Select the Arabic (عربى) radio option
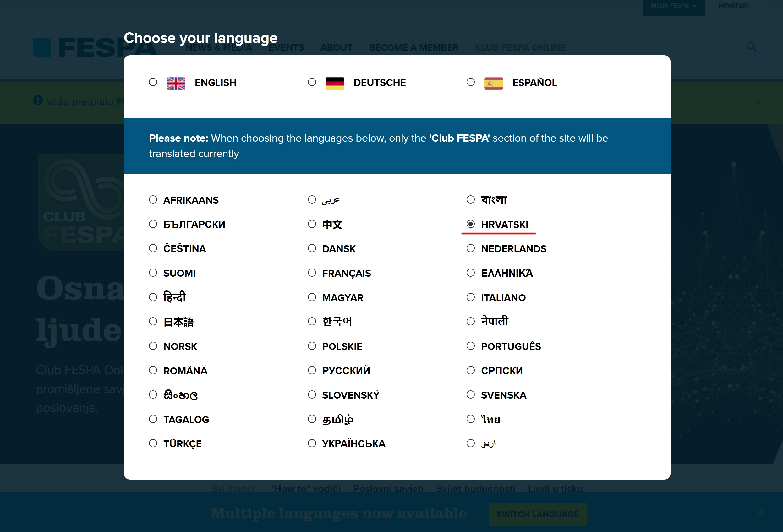 pos(312,200)
